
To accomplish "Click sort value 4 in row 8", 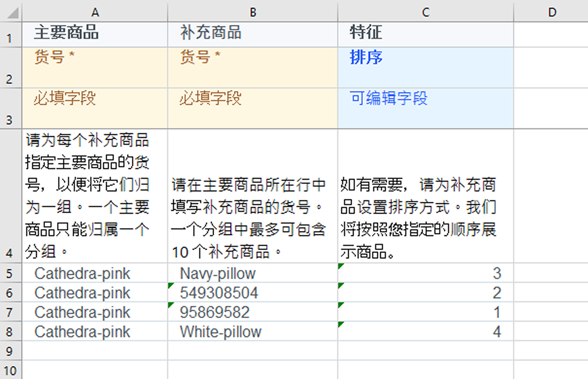I will coord(497,331).
